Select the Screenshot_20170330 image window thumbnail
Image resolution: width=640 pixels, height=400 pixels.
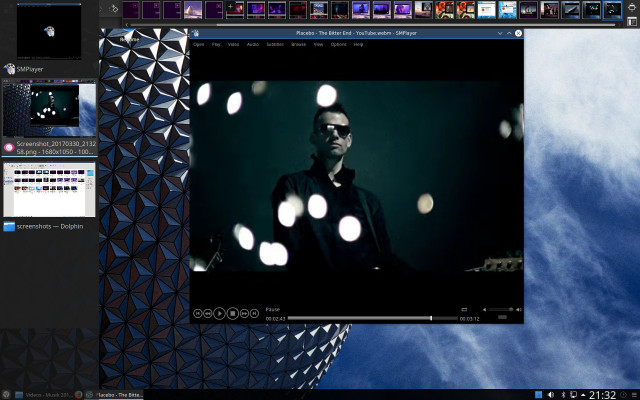(48, 110)
